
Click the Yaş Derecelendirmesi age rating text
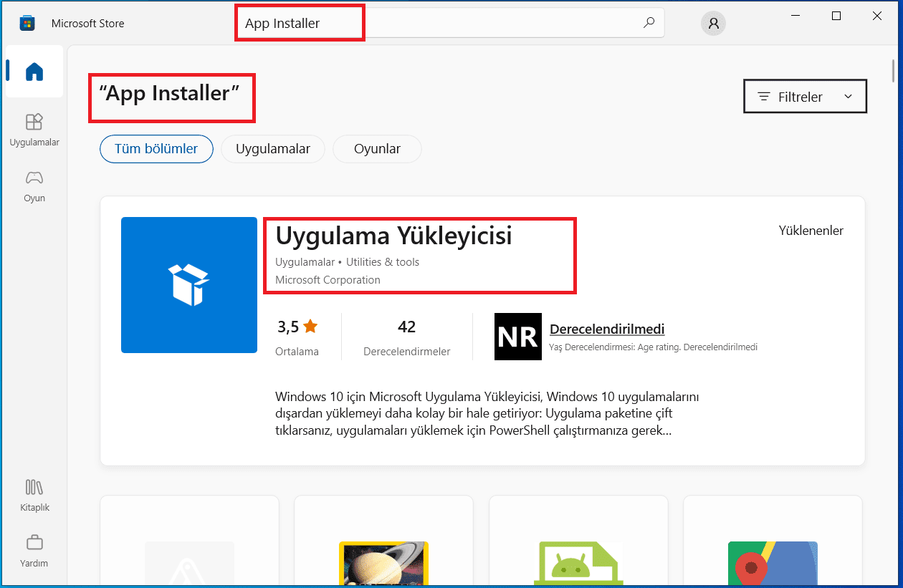[x=653, y=347]
